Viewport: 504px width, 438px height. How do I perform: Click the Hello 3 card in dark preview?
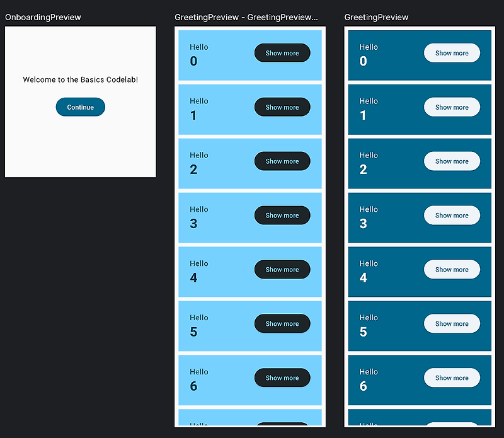point(420,217)
